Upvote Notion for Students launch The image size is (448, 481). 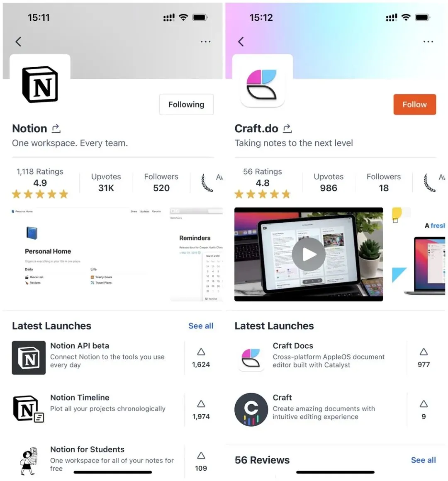coord(201,462)
